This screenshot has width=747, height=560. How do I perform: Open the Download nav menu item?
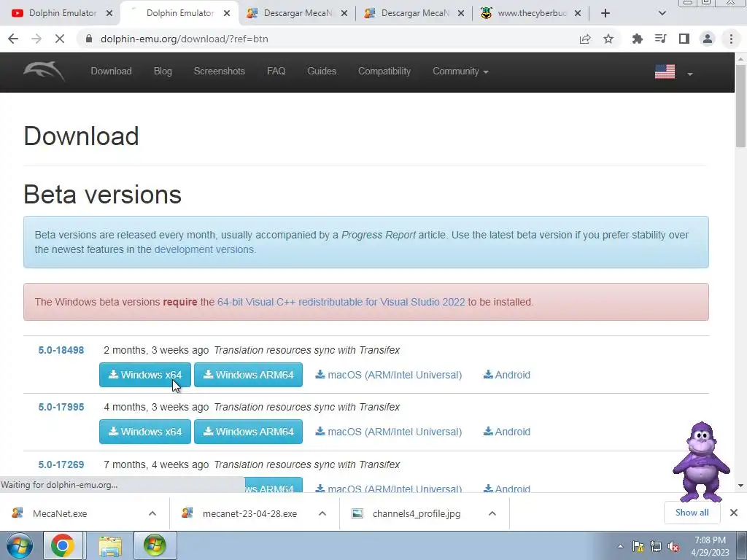tap(111, 71)
